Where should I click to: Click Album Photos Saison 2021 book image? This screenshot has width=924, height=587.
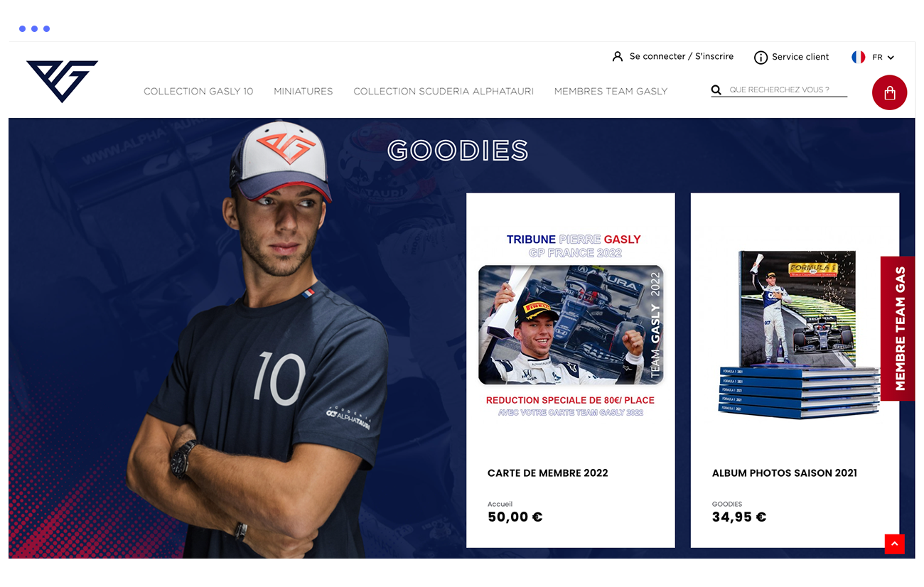(x=795, y=334)
